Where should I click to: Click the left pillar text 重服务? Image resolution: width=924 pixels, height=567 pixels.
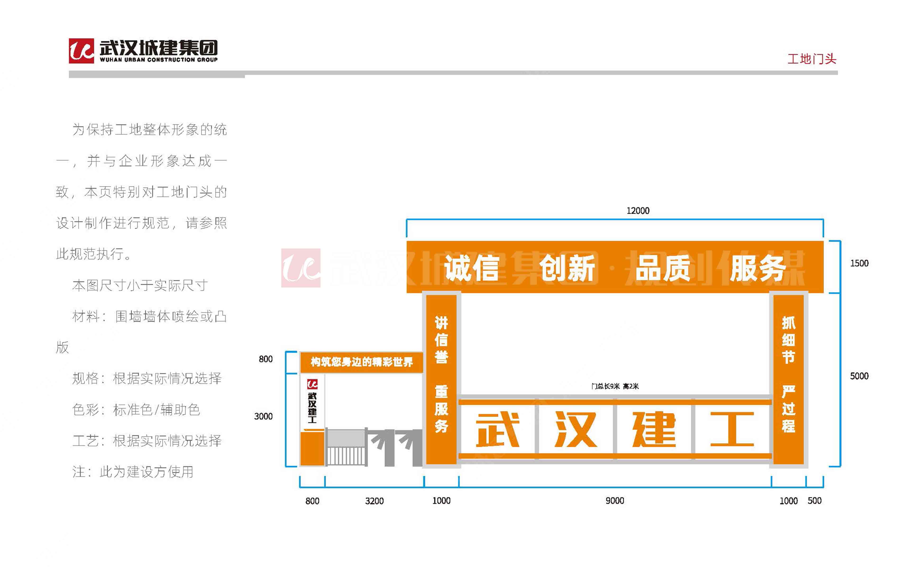pyautogui.click(x=441, y=409)
